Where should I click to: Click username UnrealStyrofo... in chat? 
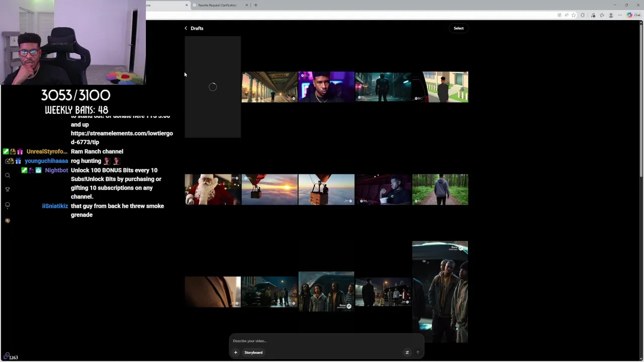click(x=47, y=151)
